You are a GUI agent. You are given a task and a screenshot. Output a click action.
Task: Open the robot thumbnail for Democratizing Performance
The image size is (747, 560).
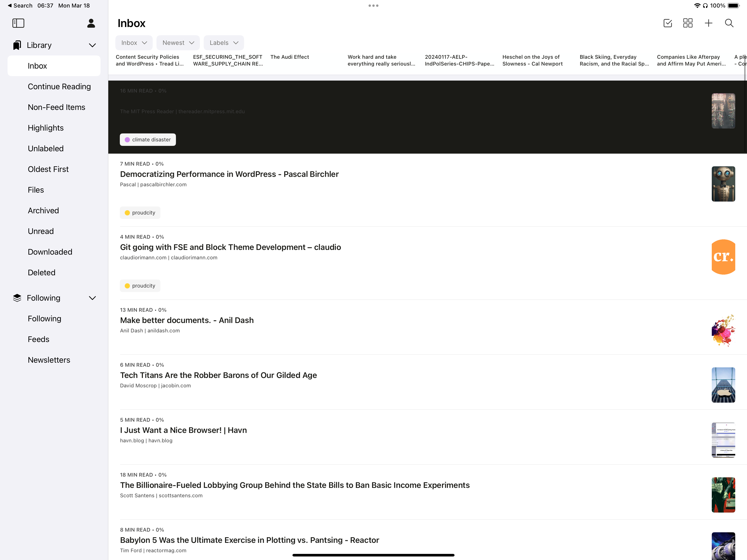[723, 184]
